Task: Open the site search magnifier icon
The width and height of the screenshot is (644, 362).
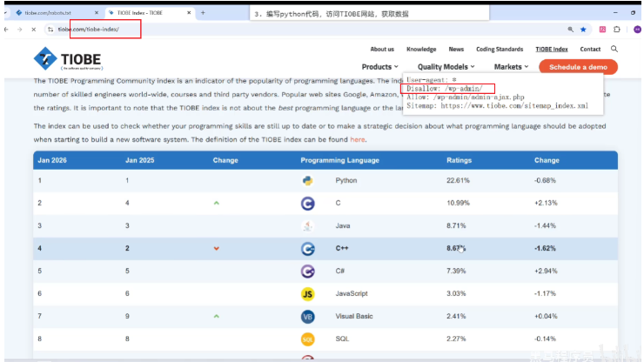Action: [x=614, y=49]
